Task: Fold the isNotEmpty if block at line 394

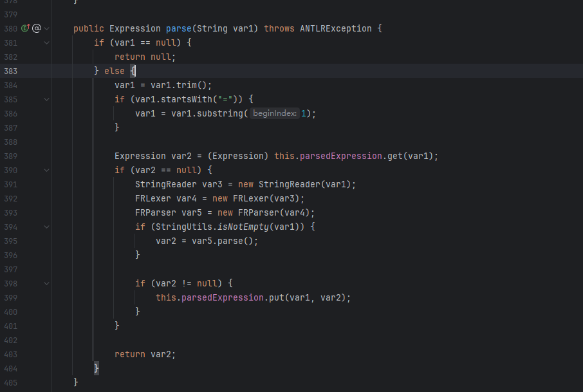Action: 47,227
